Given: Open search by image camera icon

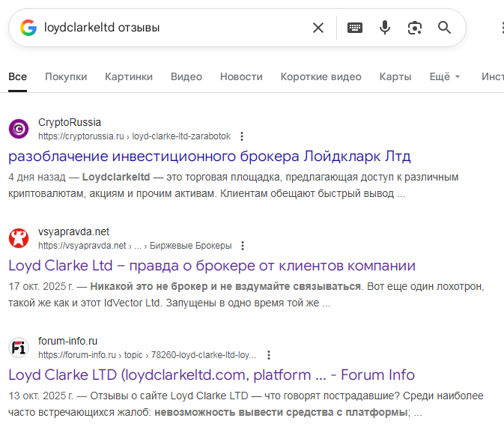Looking at the screenshot, I should (x=415, y=28).
